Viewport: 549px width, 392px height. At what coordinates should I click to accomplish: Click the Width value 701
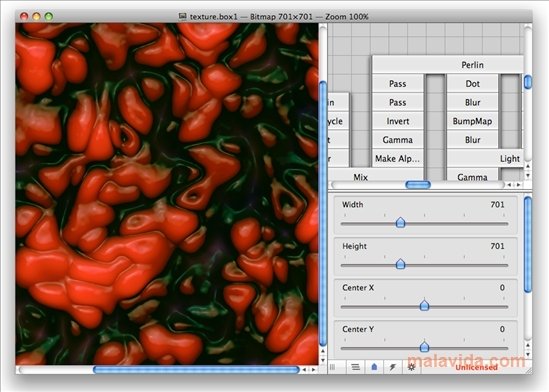tap(497, 205)
